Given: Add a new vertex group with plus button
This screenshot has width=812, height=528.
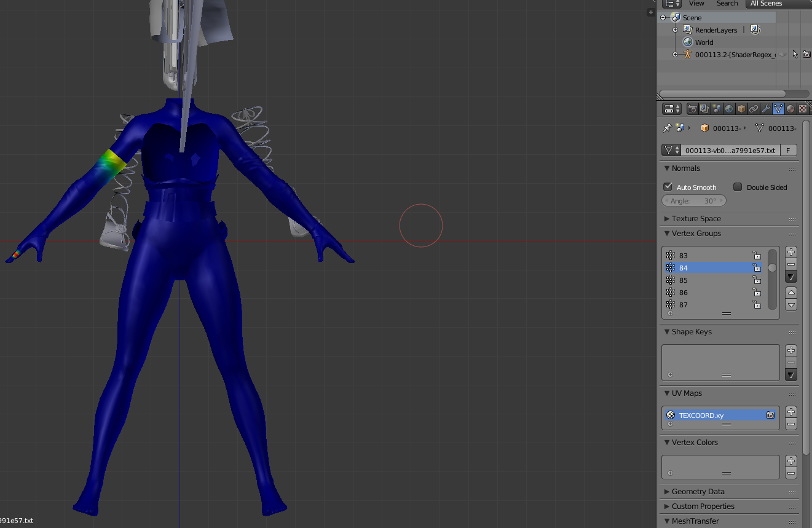Looking at the screenshot, I should [791, 252].
